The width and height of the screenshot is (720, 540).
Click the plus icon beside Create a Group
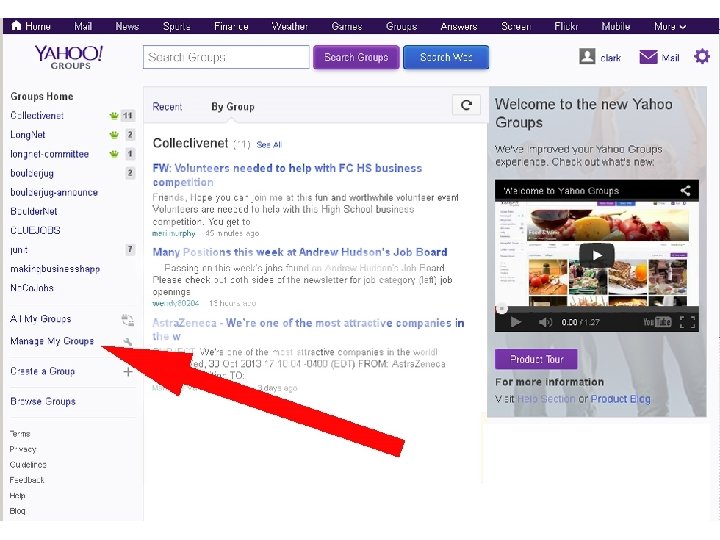pos(128,371)
